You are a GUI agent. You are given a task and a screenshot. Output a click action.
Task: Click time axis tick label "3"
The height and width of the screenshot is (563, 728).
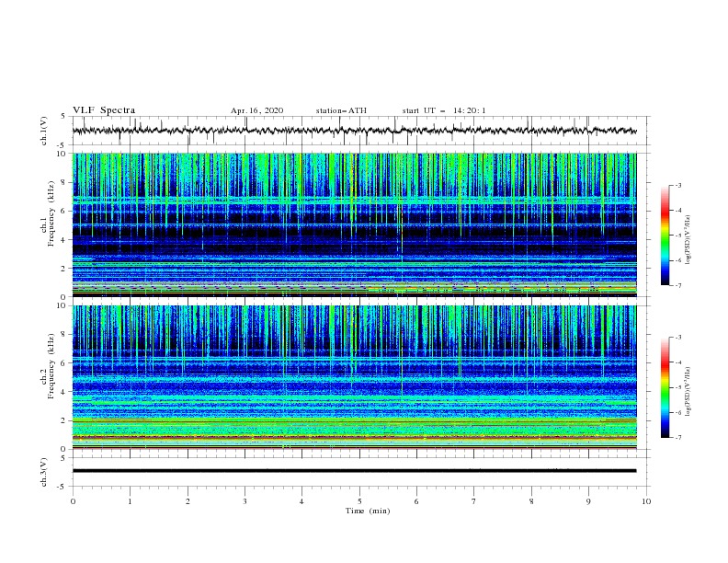[245, 501]
